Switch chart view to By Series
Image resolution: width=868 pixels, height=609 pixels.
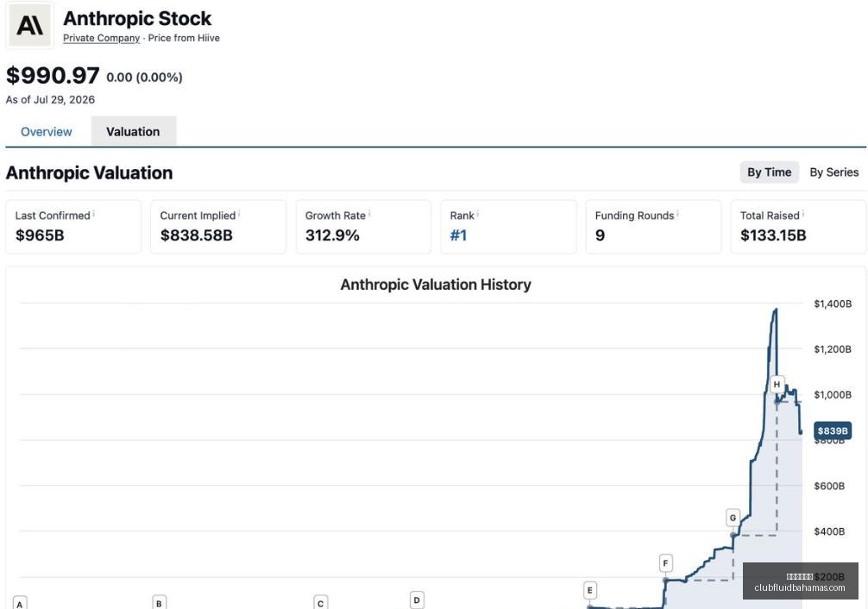833,173
